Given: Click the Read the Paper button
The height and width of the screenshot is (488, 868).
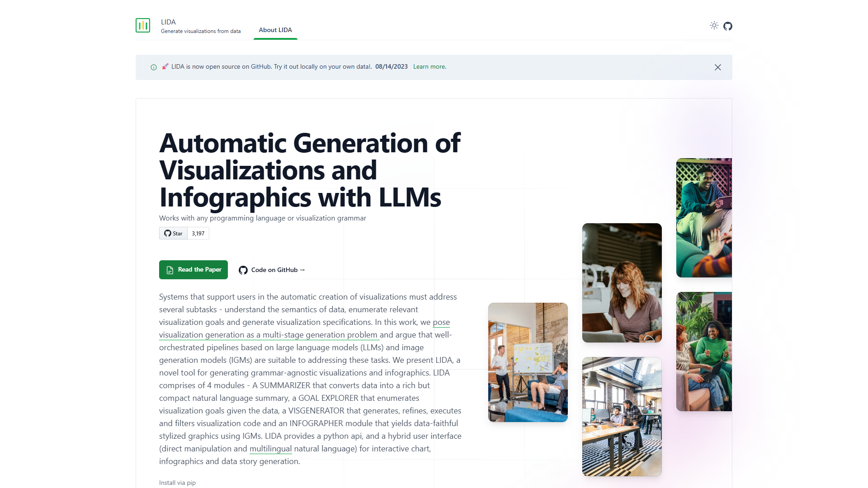Looking at the screenshot, I should [193, 270].
